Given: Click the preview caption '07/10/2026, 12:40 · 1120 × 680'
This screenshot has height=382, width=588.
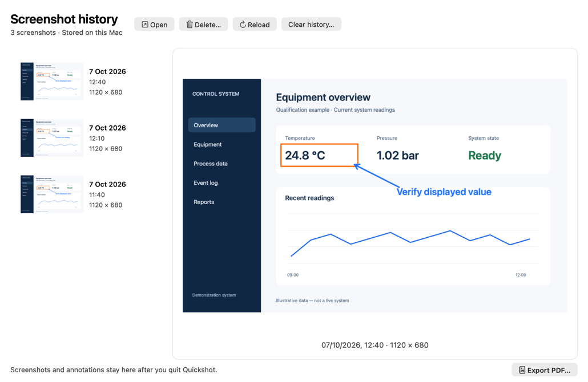Looking at the screenshot, I should 375,345.
